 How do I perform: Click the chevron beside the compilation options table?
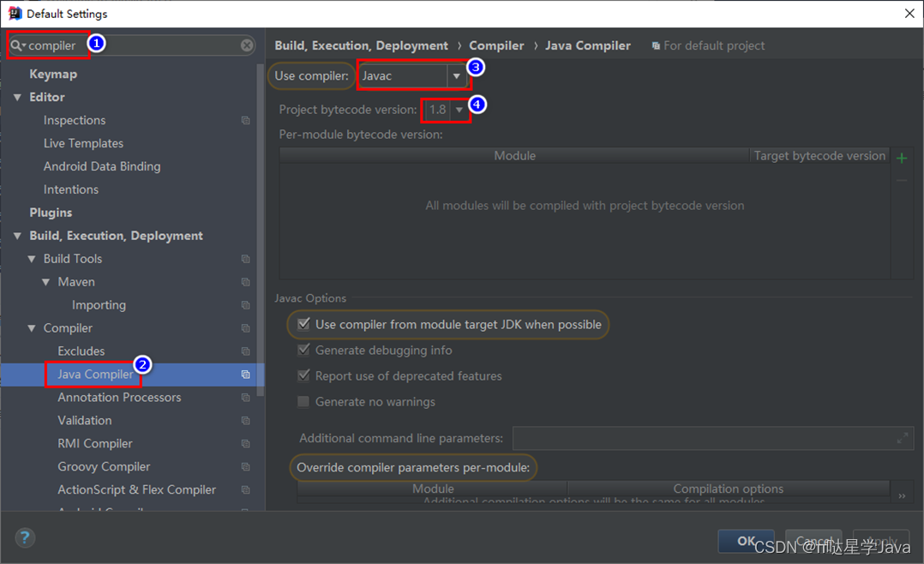pyautogui.click(x=902, y=496)
